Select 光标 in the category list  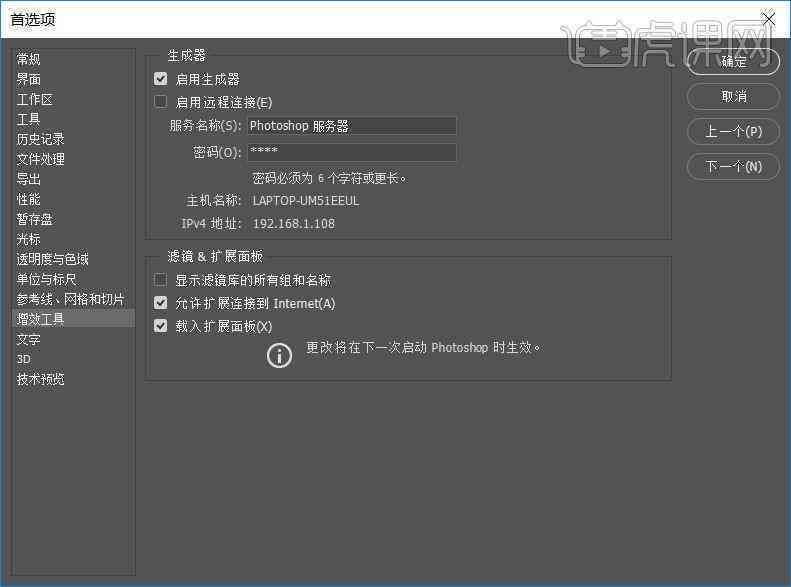tap(28, 239)
